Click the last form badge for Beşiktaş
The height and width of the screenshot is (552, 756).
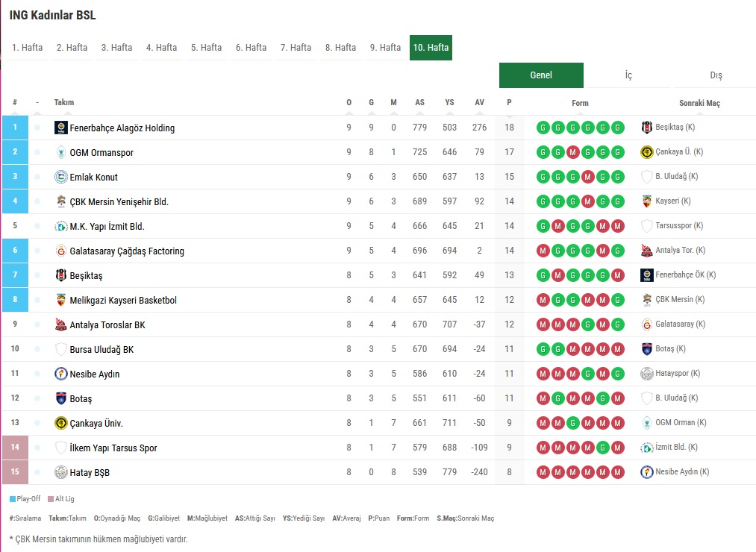click(x=618, y=275)
